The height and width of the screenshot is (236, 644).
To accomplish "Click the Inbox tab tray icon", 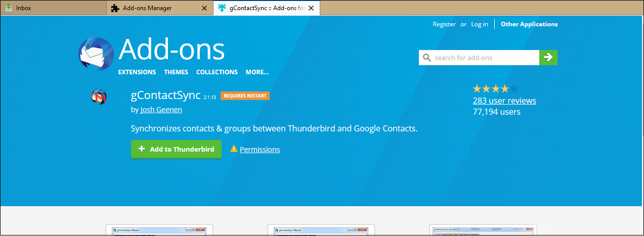I will pyautogui.click(x=9, y=8).
